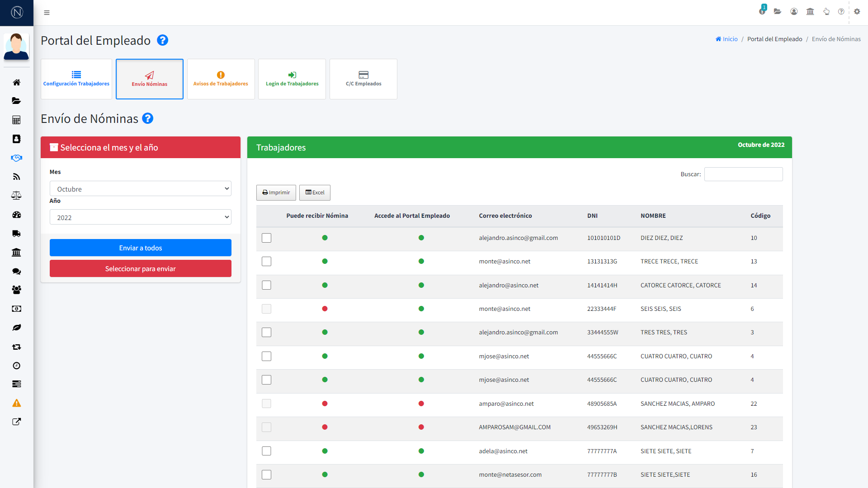
Task: Click the RSS feed sidebar icon
Action: click(x=16, y=177)
